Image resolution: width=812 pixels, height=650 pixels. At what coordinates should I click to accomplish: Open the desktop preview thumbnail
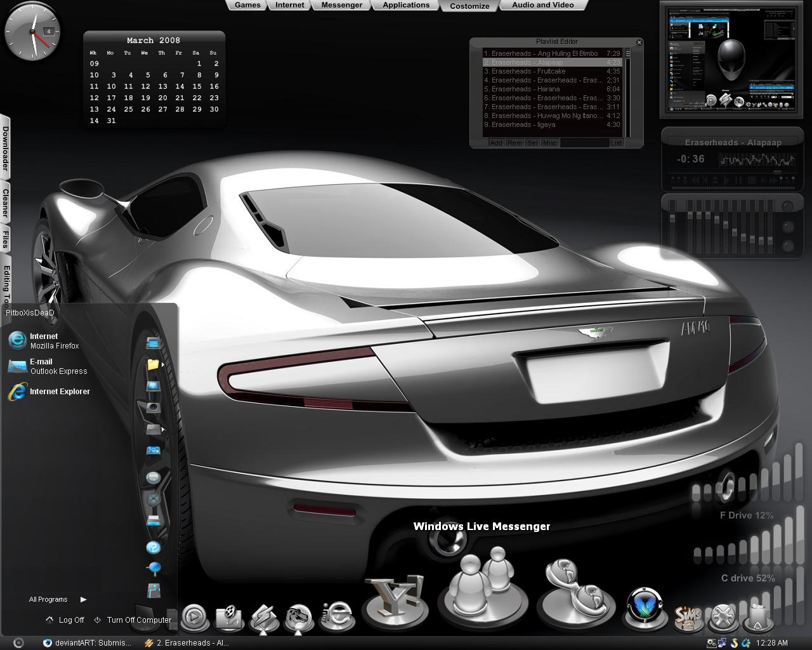coord(731,60)
